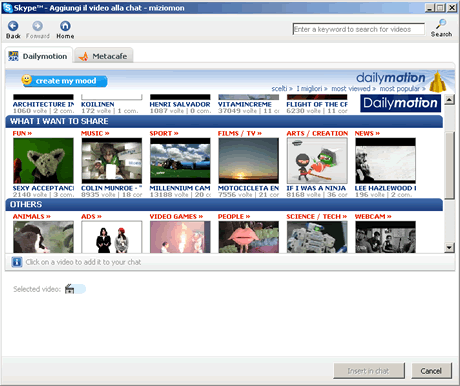This screenshot has width=460, height=386.
Task: Click the FLIGHT OF THE video title
Action: point(317,104)
